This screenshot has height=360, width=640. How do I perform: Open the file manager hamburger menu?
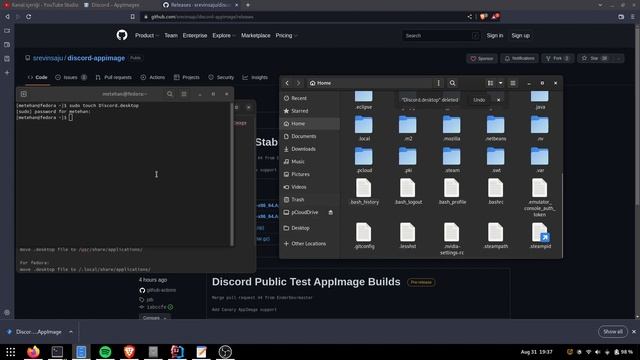[x=513, y=83]
